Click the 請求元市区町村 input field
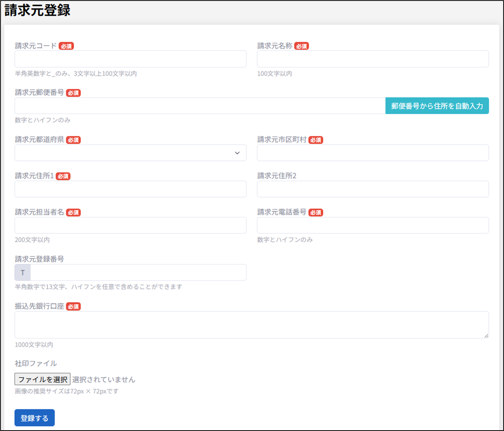The height and width of the screenshot is (431, 504). click(x=373, y=153)
